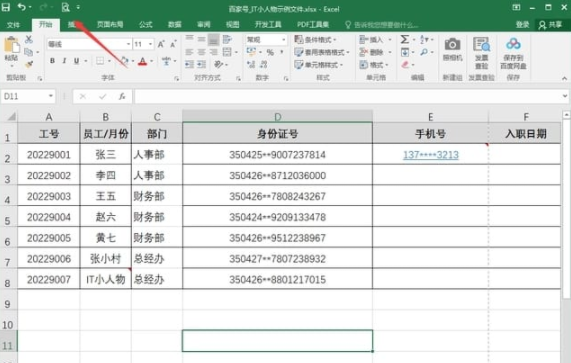The width and height of the screenshot is (571, 363).
Task: Expand the Name Box dropdown arrow
Action: pyautogui.click(x=51, y=96)
